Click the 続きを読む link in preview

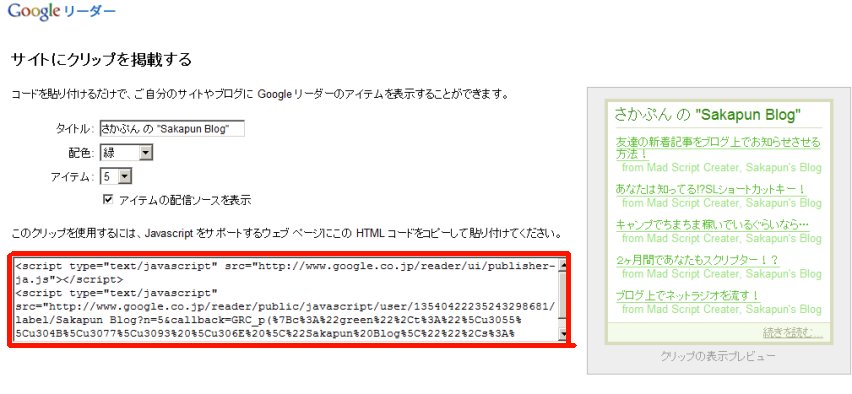792,332
